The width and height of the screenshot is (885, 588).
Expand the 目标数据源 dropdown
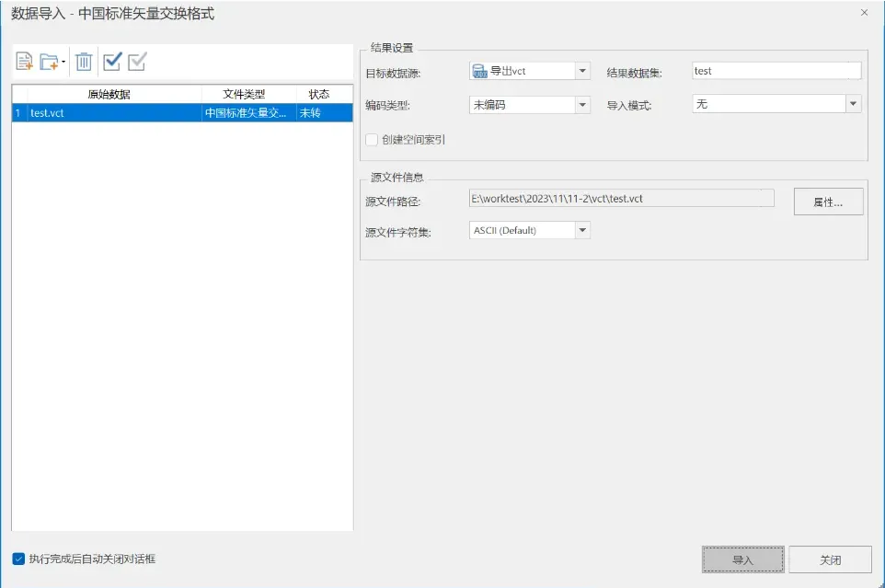pos(582,71)
